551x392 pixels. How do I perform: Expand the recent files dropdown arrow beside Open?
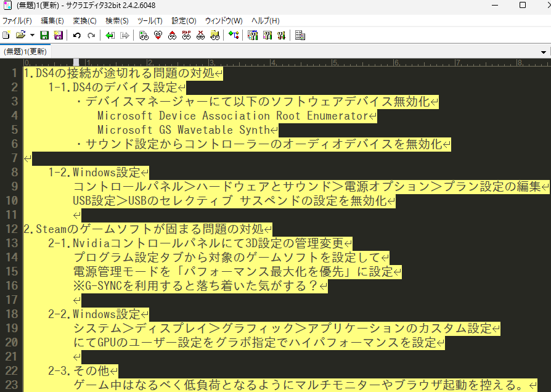[x=32, y=35]
